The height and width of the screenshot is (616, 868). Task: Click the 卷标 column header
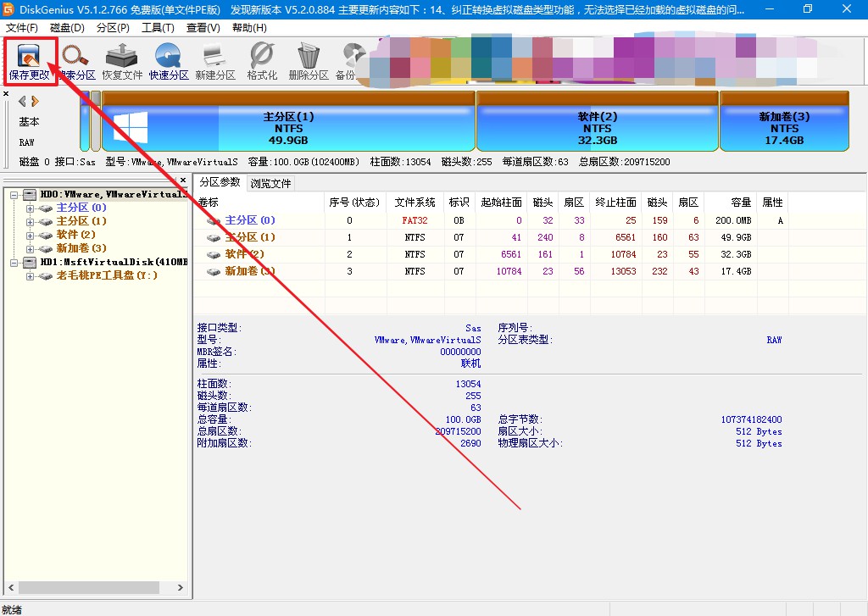click(259, 203)
